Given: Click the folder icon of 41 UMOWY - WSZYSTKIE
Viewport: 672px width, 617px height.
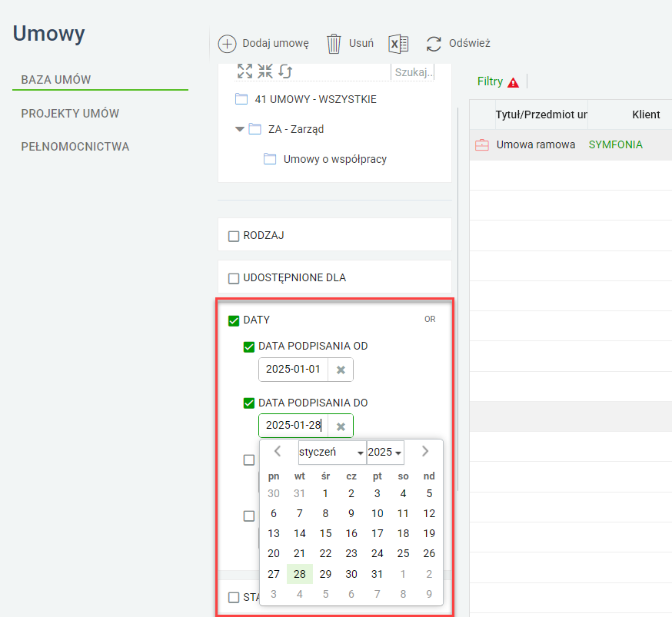Looking at the screenshot, I should click(x=241, y=99).
